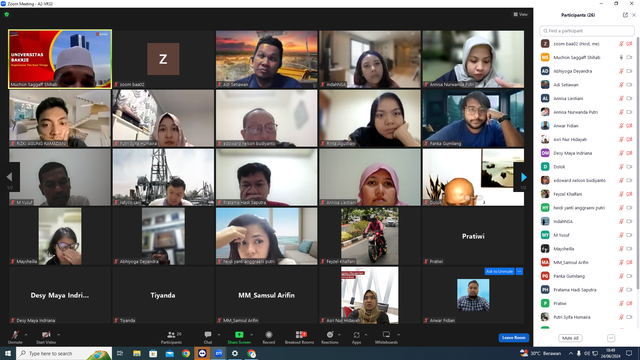
Task: Click the Start Video camera icon
Action: tap(46, 335)
